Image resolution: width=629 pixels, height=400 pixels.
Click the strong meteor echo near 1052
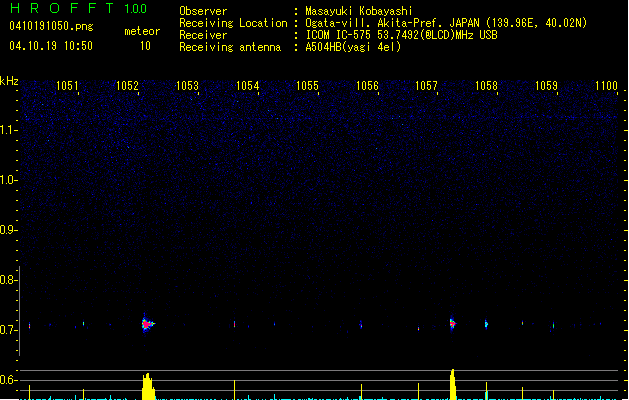(147, 324)
